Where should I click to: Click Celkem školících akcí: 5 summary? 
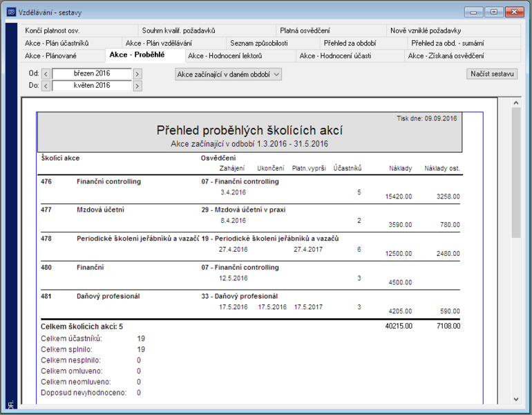[82, 326]
